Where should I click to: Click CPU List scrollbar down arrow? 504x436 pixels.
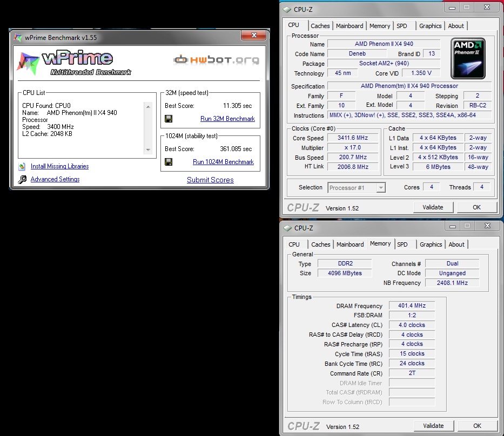[x=148, y=149]
